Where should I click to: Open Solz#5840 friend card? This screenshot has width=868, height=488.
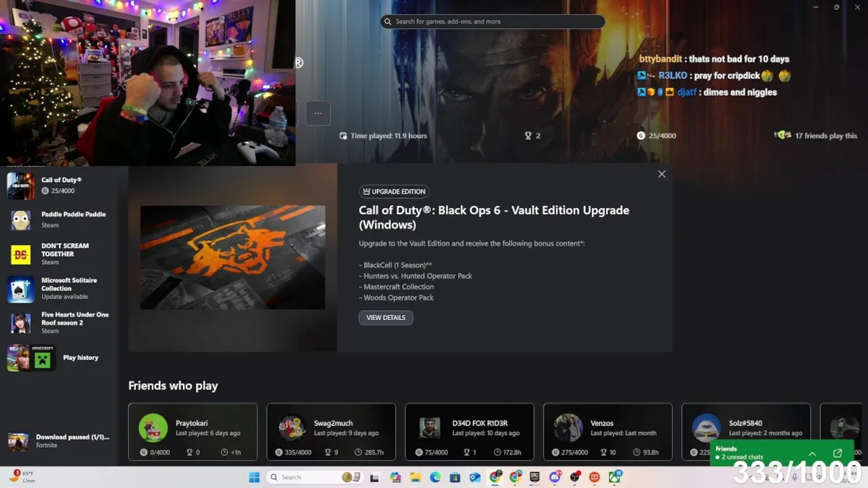746,432
